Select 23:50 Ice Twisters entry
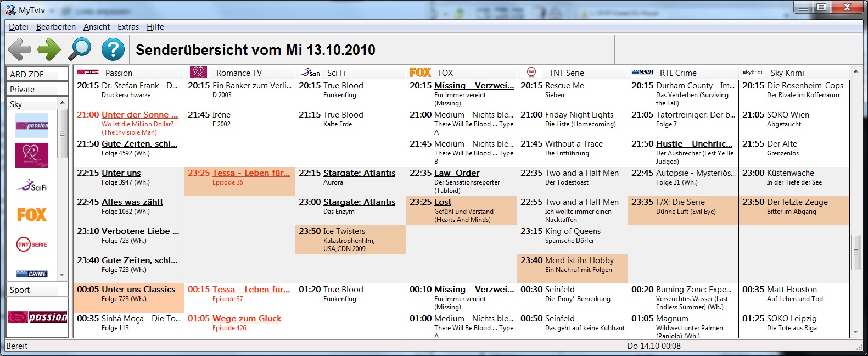The image size is (868, 356). [x=350, y=240]
